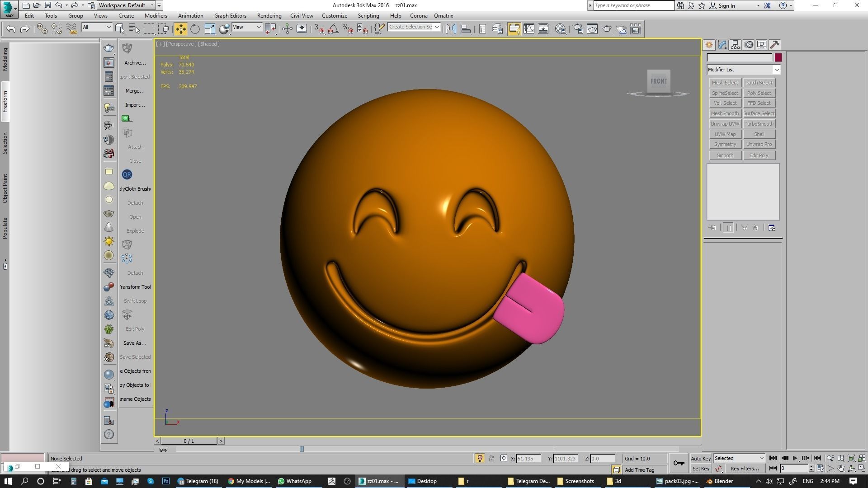Choose Rectangular Selection Region tool
Image resolution: width=868 pixels, height=488 pixels.
point(149,29)
